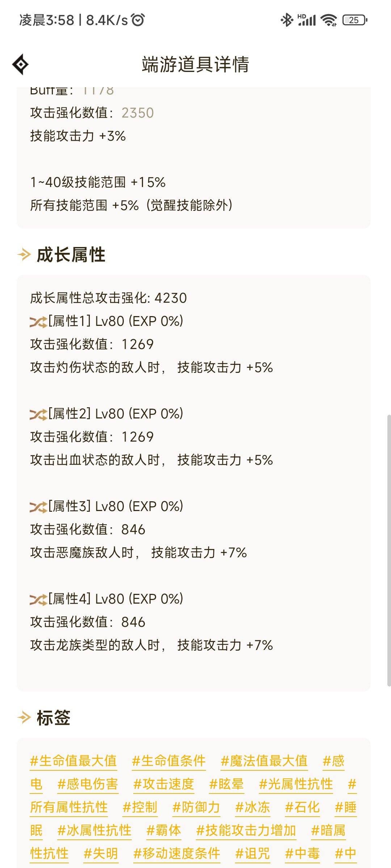This screenshot has height=868, width=391.
Task: Open the #生命值条件 tag
Action: coord(169,761)
